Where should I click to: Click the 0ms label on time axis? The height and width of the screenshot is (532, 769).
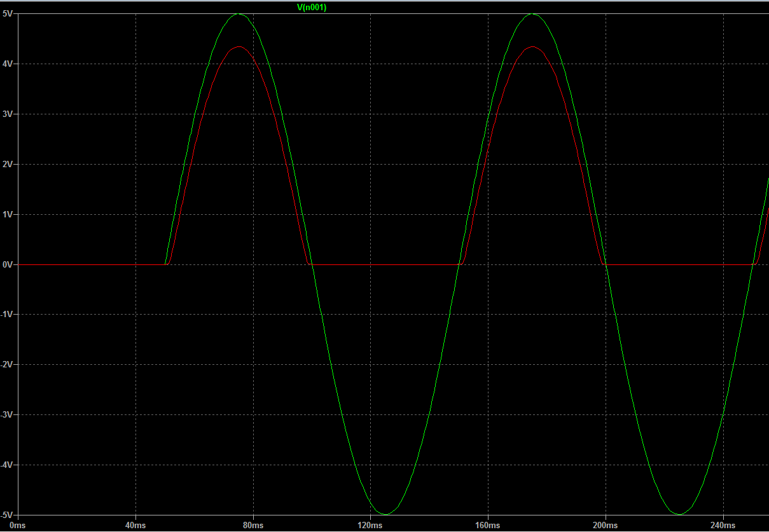[x=17, y=526]
